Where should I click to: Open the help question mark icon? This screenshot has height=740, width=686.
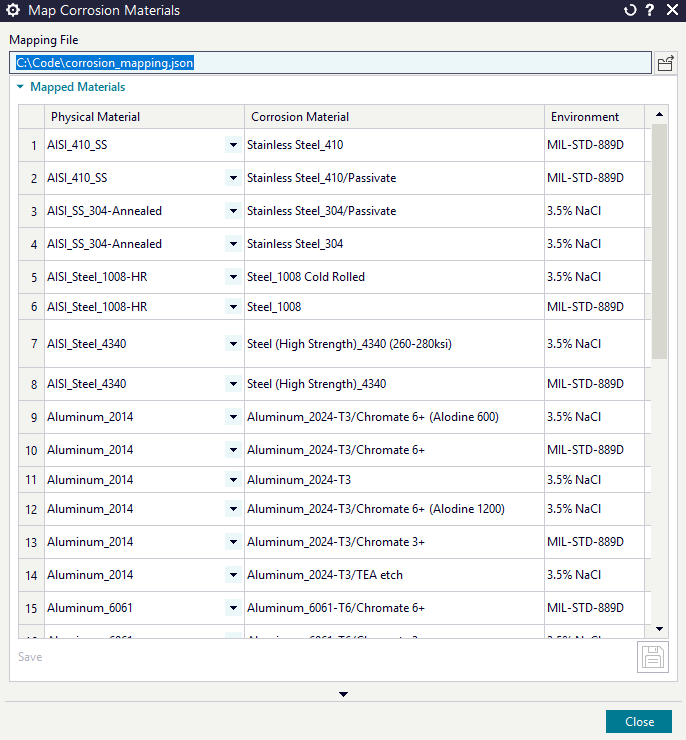650,11
